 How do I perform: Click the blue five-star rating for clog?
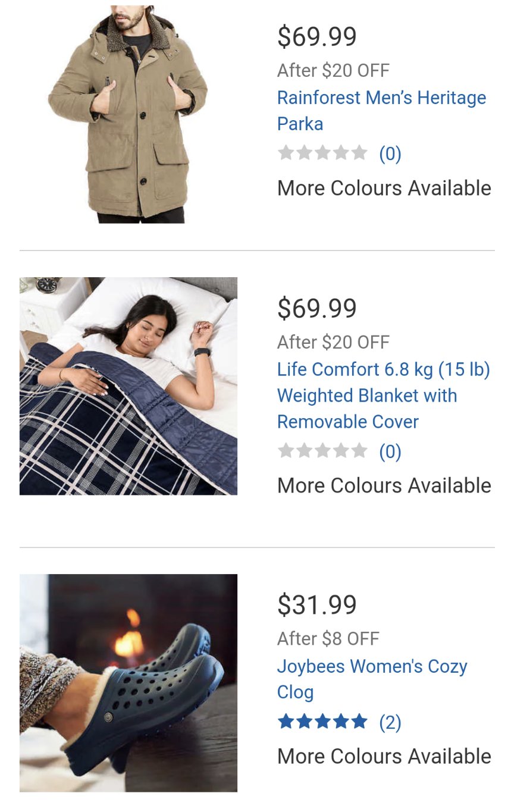click(x=322, y=722)
